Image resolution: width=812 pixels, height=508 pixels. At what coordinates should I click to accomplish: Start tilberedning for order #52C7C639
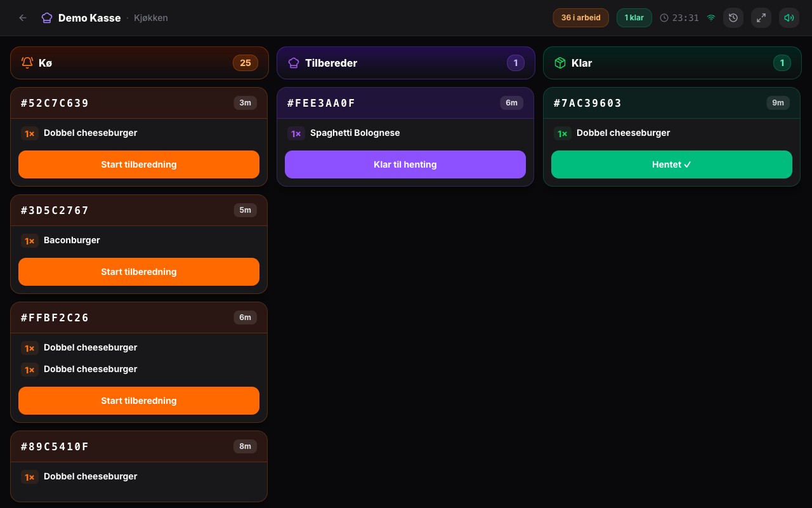pos(139,164)
